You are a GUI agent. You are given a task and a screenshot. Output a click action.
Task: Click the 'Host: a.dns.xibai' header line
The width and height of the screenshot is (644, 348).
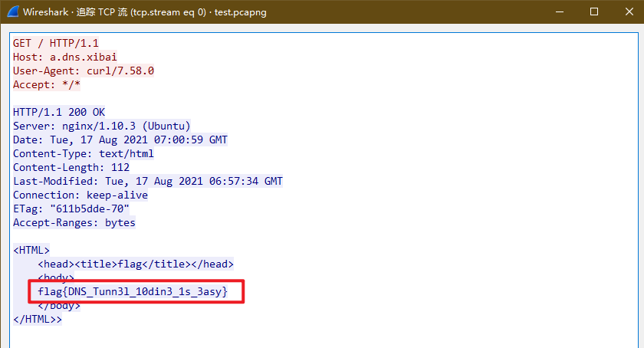pyautogui.click(x=65, y=57)
